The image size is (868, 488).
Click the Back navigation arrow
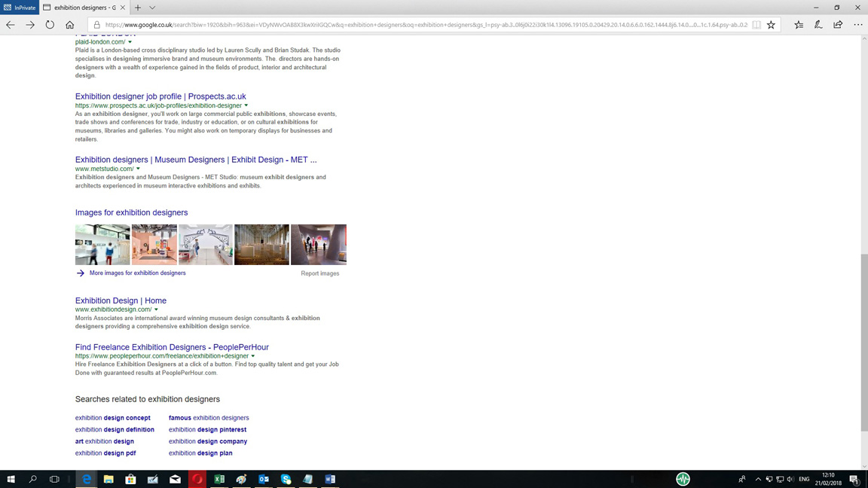(11, 25)
